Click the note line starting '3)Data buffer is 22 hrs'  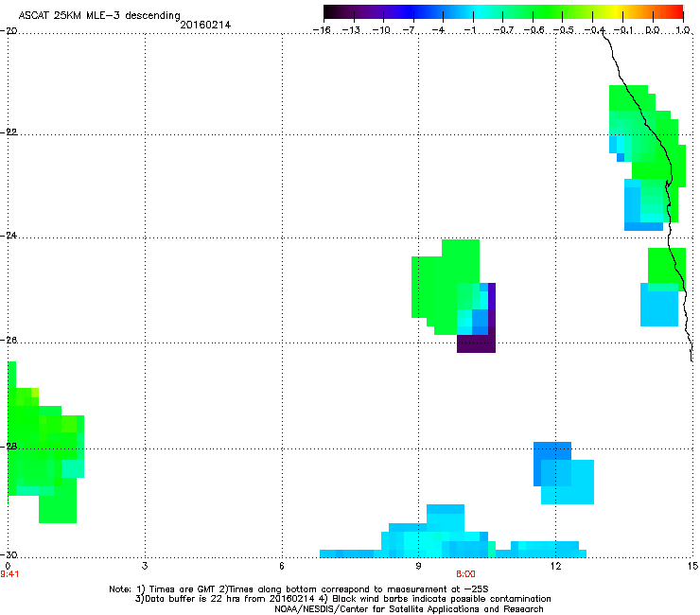pos(342,599)
